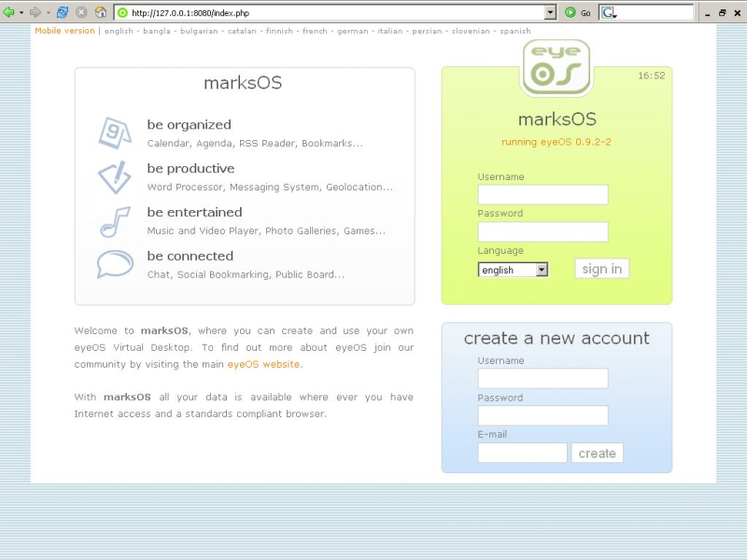Restore the browser window size
Image resolution: width=747 pixels, height=560 pixels.
pyautogui.click(x=722, y=13)
